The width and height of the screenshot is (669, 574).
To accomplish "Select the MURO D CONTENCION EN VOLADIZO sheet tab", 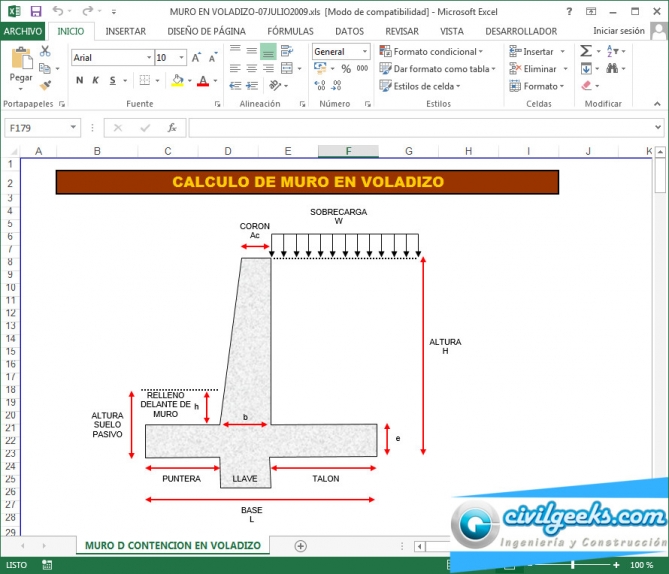I will point(172,546).
